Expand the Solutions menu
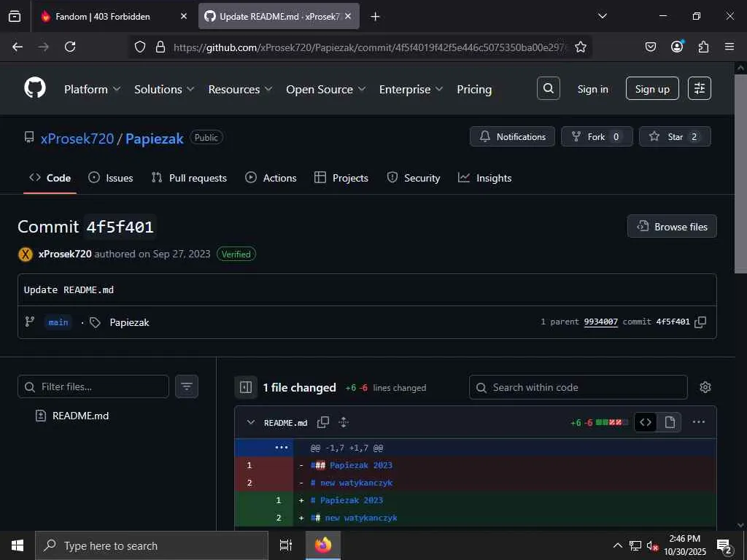The width and height of the screenshot is (747, 560). coord(164,89)
